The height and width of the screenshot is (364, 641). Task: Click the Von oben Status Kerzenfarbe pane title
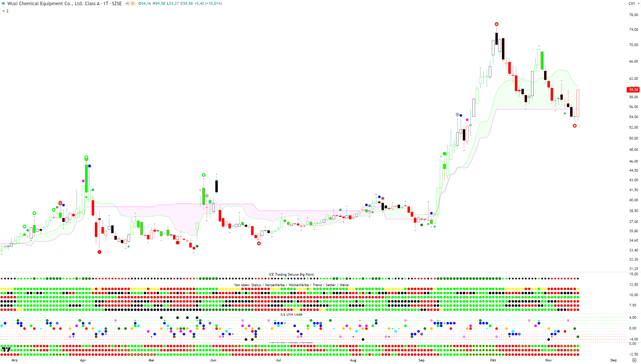coord(291,285)
